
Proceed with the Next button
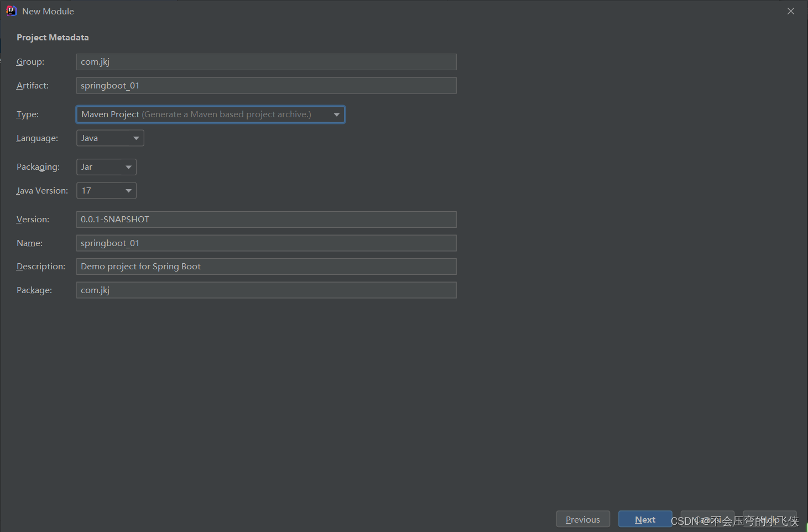click(645, 519)
